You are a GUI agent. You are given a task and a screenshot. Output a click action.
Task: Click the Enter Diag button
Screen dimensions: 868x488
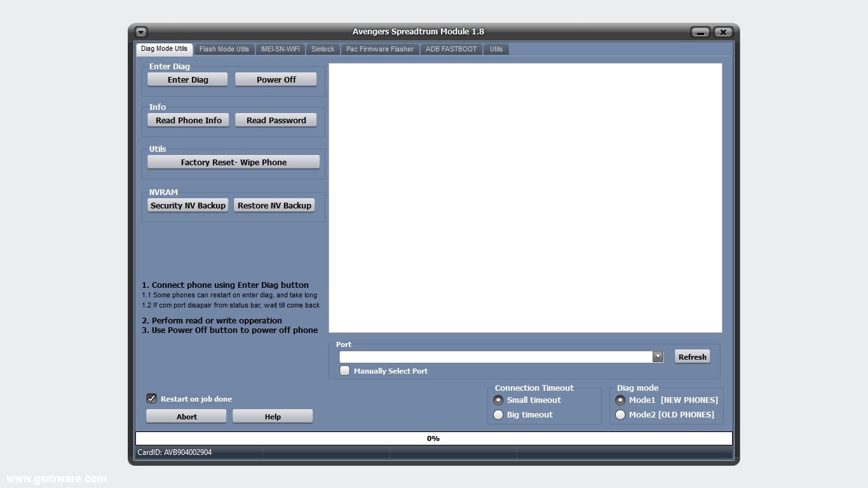[187, 79]
